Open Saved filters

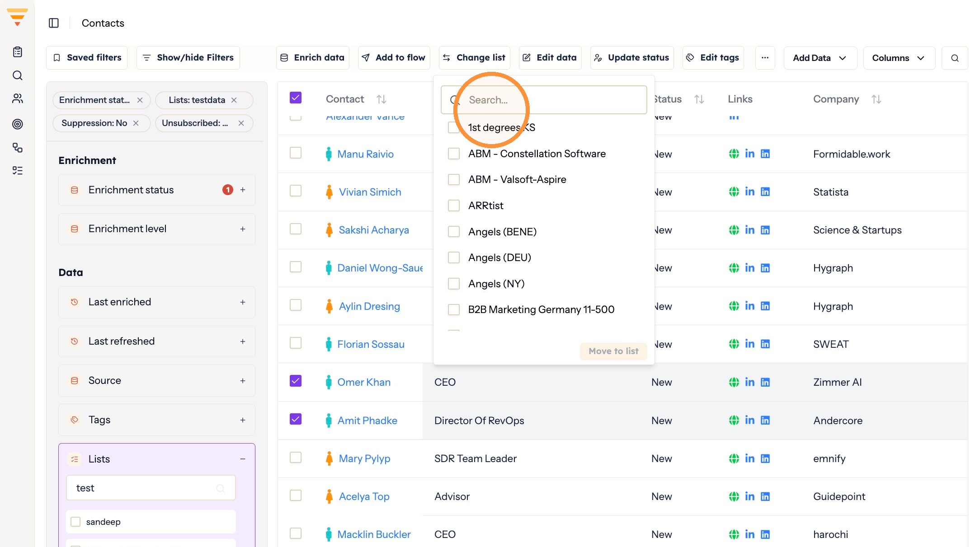(x=87, y=58)
